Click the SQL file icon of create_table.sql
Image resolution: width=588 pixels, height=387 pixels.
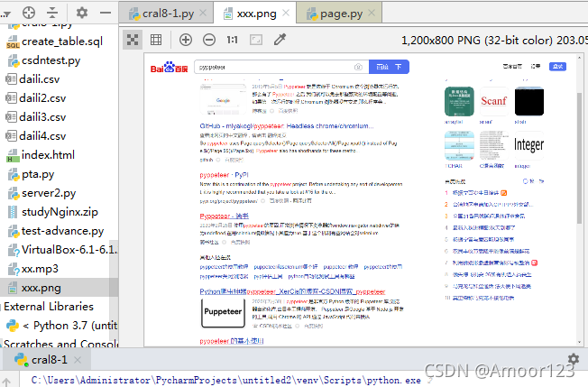point(13,41)
